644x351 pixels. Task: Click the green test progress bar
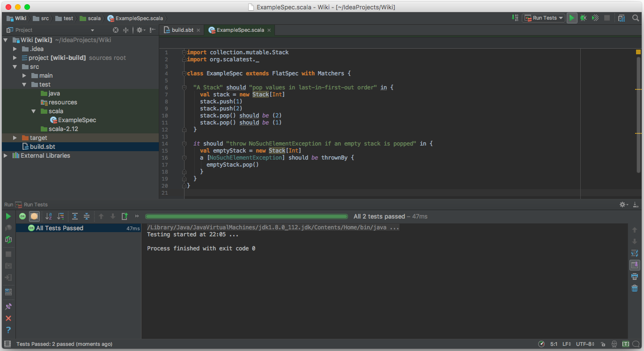pyautogui.click(x=246, y=216)
